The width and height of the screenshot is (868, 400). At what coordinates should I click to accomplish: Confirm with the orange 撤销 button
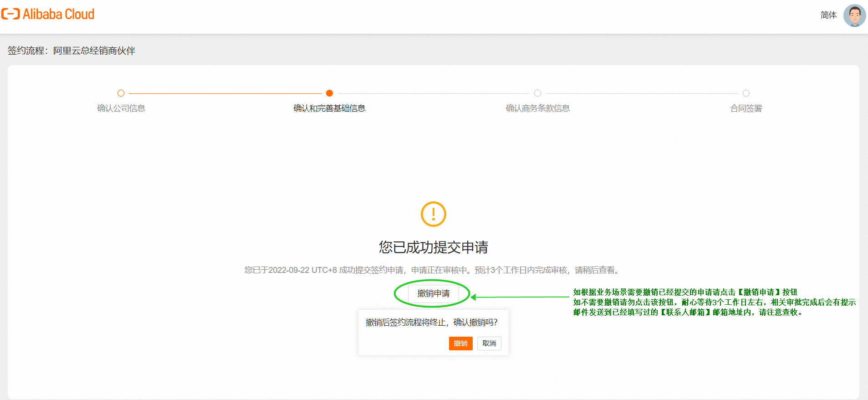coord(460,344)
